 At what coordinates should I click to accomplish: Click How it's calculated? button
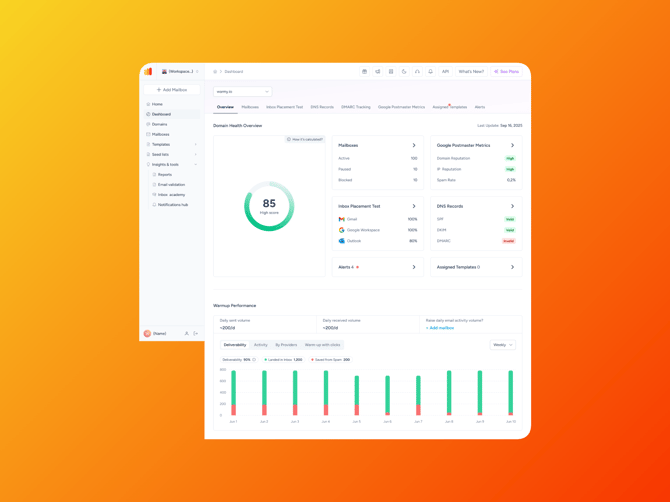(305, 139)
